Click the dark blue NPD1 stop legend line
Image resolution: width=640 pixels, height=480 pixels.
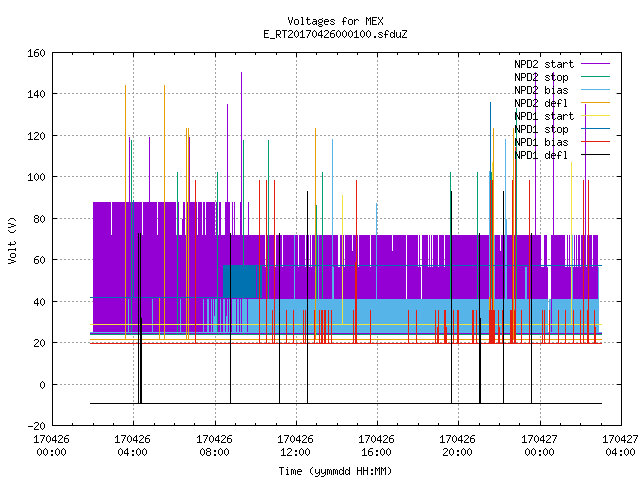coord(595,129)
